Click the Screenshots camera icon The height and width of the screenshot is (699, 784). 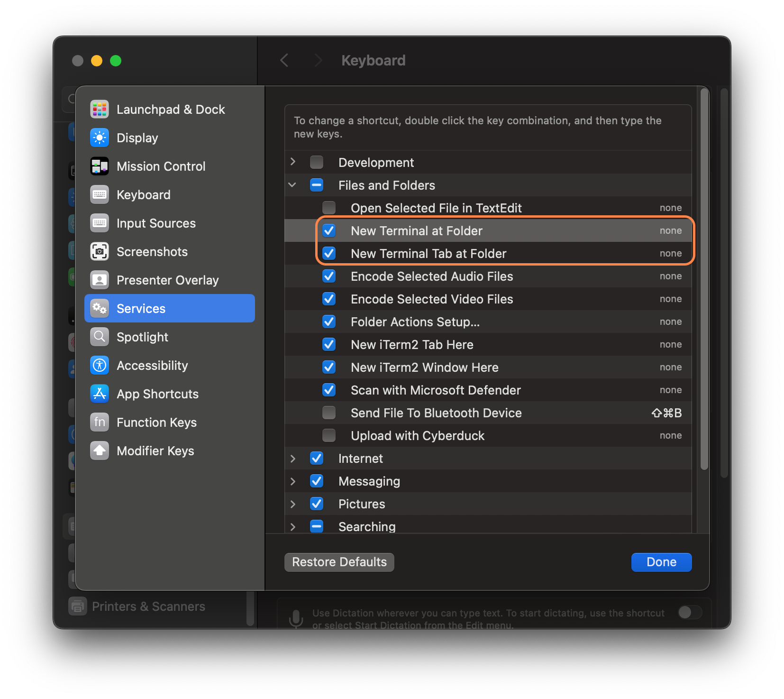coord(100,252)
